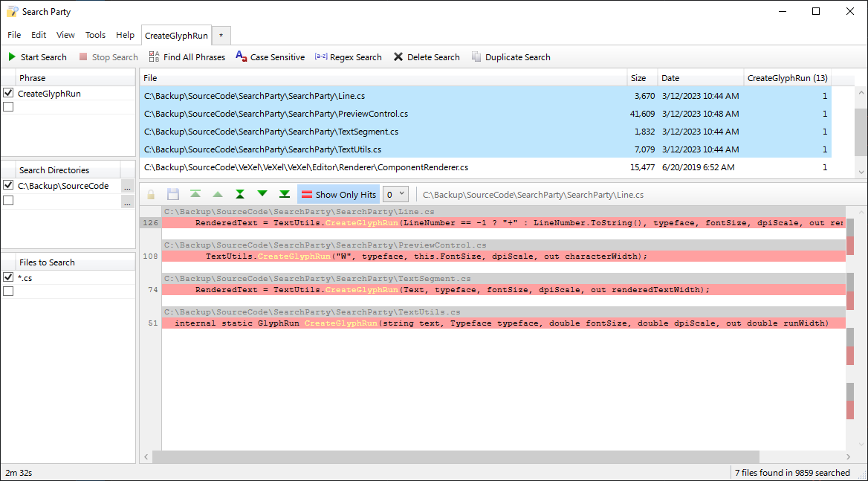Jump to last hit arrow icon
Image resolution: width=868 pixels, height=481 pixels.
click(285, 194)
